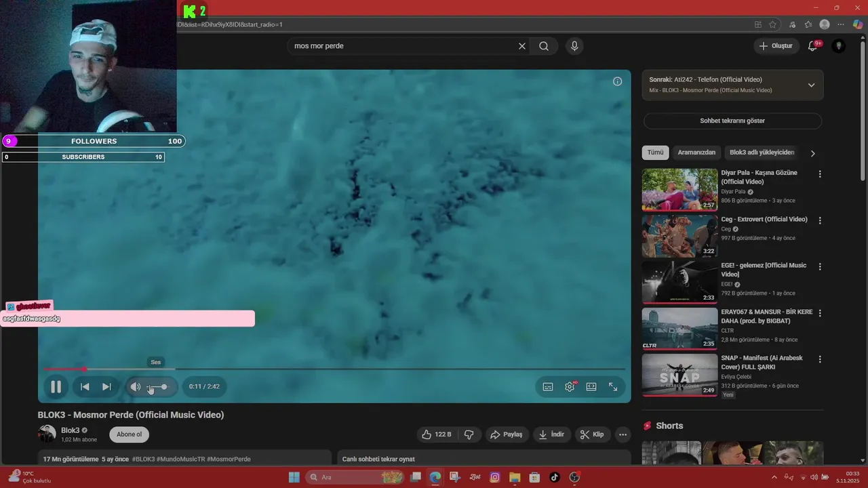The height and width of the screenshot is (488, 868).
Task: Show hidden system tray icons
Action: (774, 477)
